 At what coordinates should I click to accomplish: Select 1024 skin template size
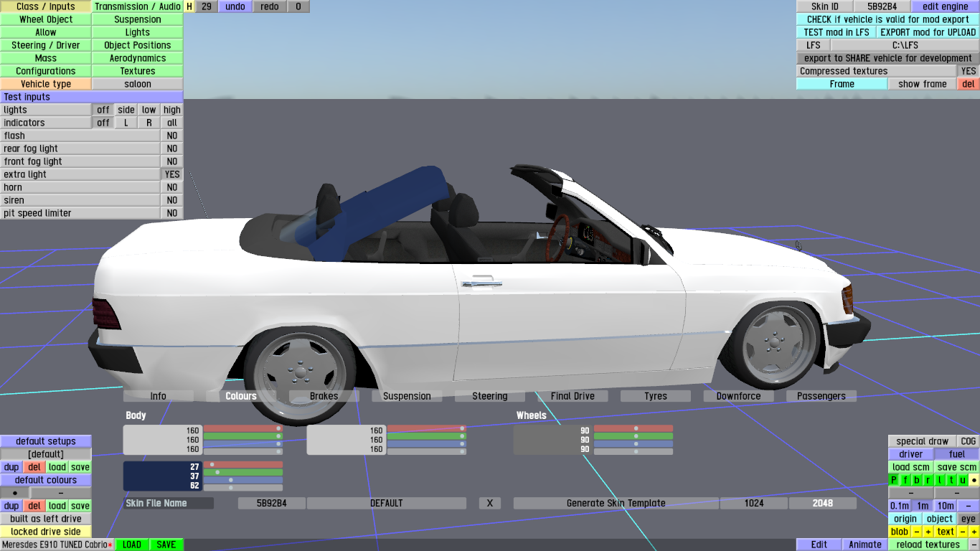pyautogui.click(x=754, y=503)
